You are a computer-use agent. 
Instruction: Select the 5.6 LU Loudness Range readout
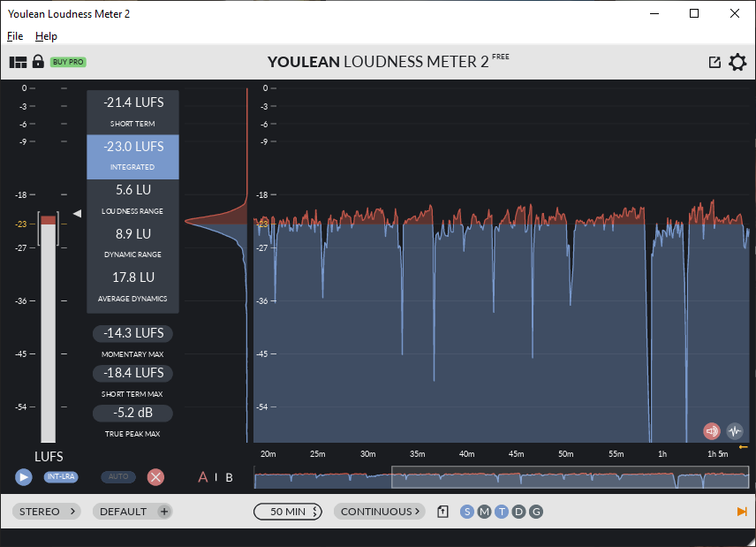[132, 201]
